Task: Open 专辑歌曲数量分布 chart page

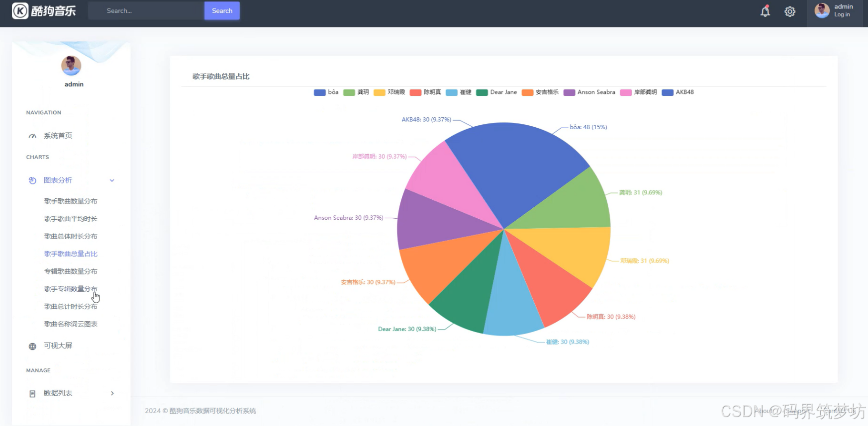Action: pyautogui.click(x=71, y=271)
